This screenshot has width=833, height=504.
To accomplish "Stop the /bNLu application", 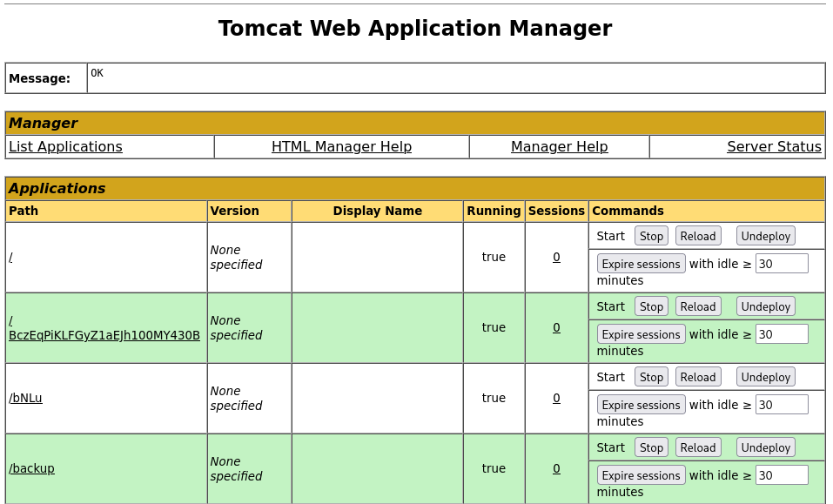I will click(x=651, y=376).
